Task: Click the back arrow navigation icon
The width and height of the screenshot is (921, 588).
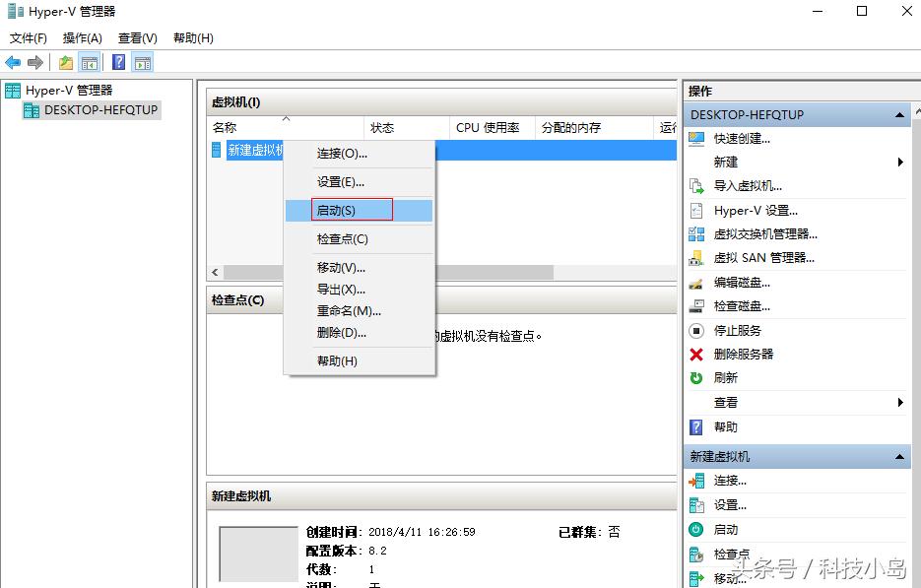Action: tap(12, 62)
